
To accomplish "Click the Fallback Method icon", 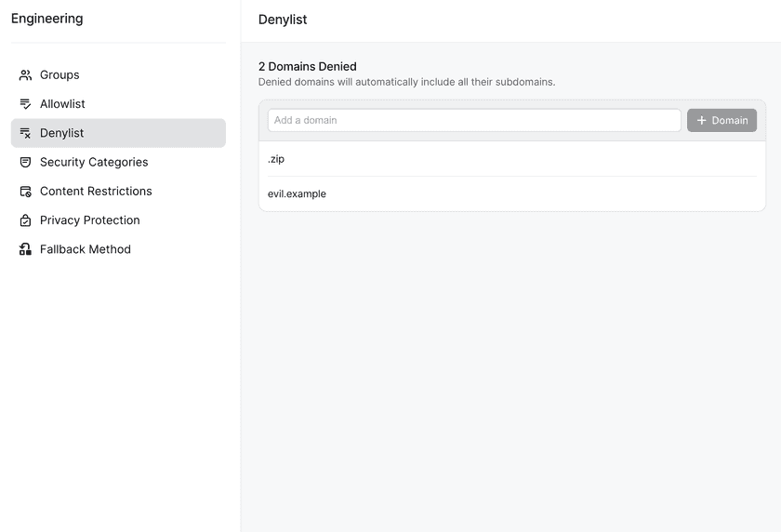I will [x=25, y=249].
